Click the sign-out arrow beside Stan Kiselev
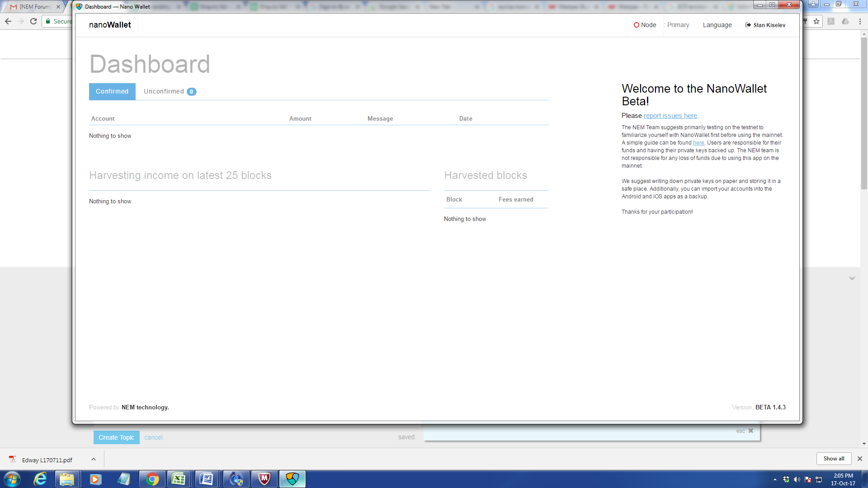Viewport: 868px width, 488px height. tap(748, 25)
